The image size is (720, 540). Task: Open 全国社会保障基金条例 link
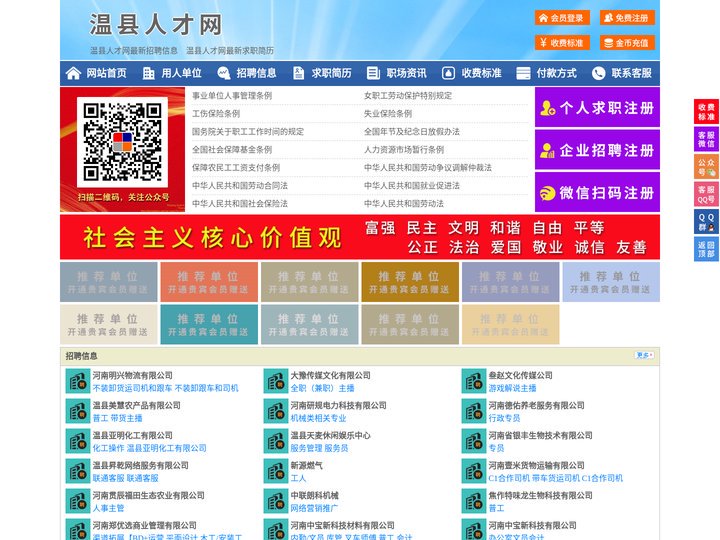pyautogui.click(x=232, y=149)
